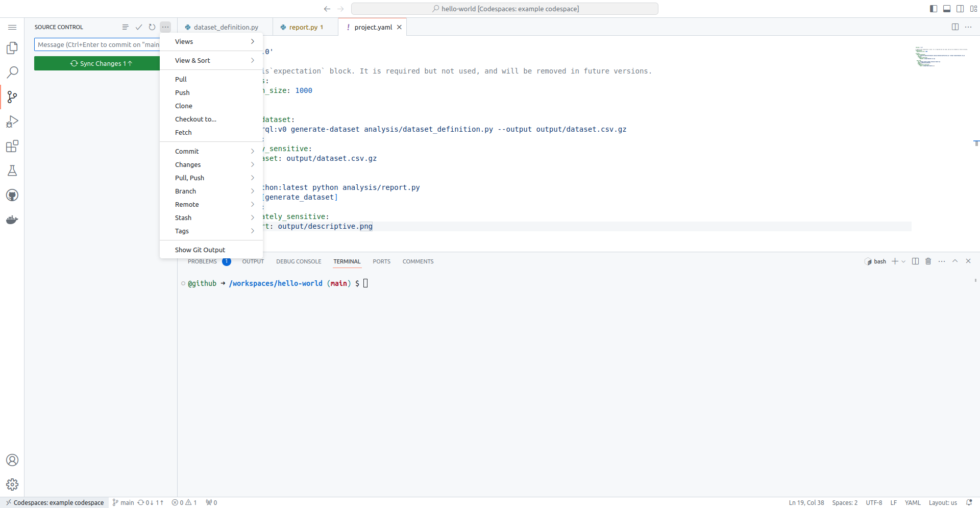Open the PORTS panel tab

(x=381, y=261)
